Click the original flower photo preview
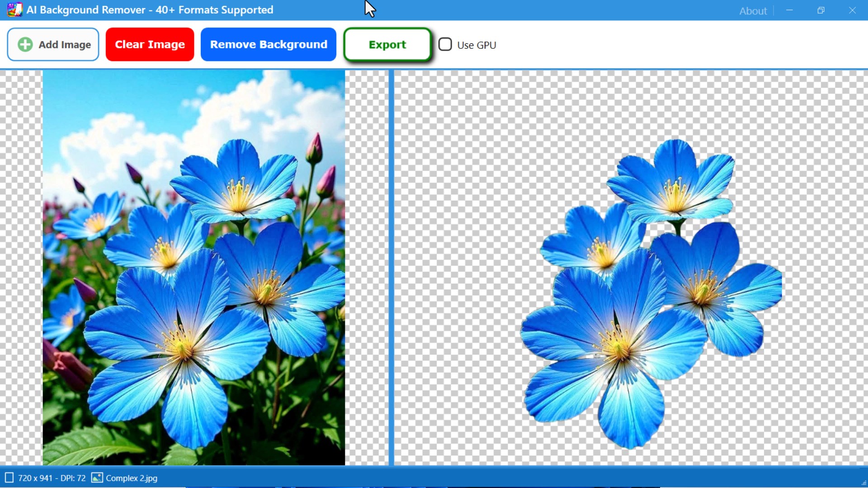Screen dimensions: 868x488 click(193, 267)
